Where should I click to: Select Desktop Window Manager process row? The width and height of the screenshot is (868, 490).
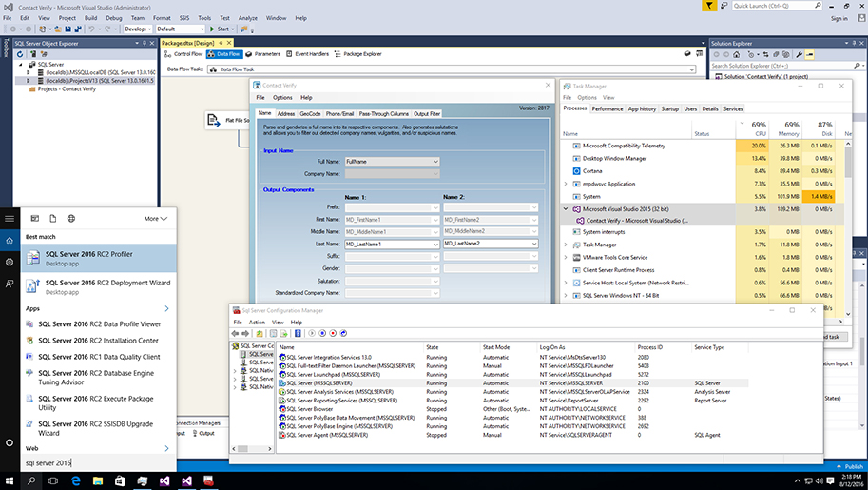click(704, 159)
